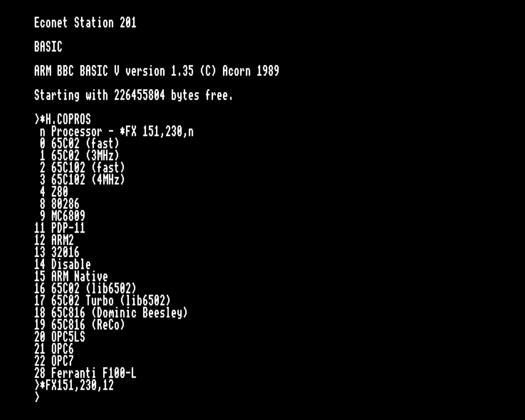Select the '13 32016' processor line
Image resolution: width=525 pixels, height=420 pixels.
coord(57,252)
